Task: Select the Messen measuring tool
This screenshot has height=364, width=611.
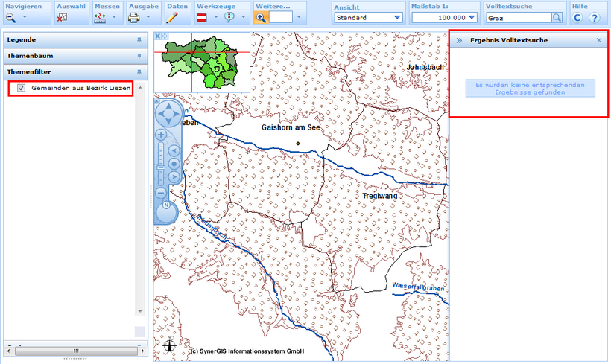Action: (x=101, y=17)
